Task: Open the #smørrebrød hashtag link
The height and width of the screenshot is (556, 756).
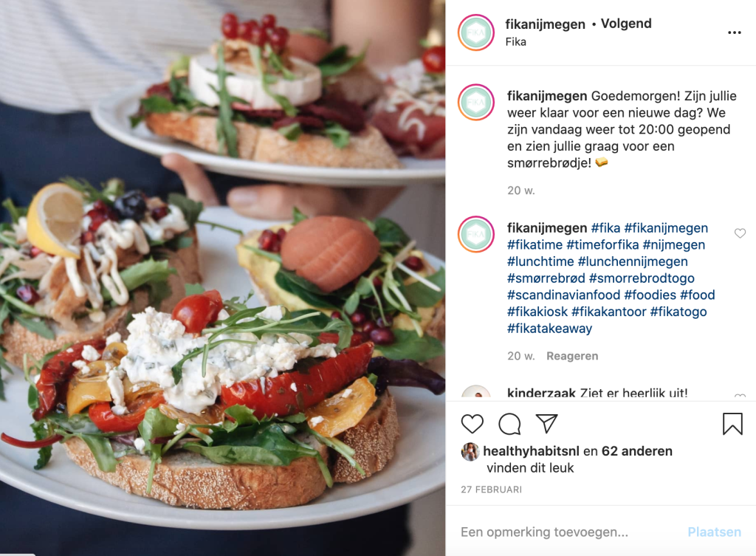Action: tap(546, 278)
